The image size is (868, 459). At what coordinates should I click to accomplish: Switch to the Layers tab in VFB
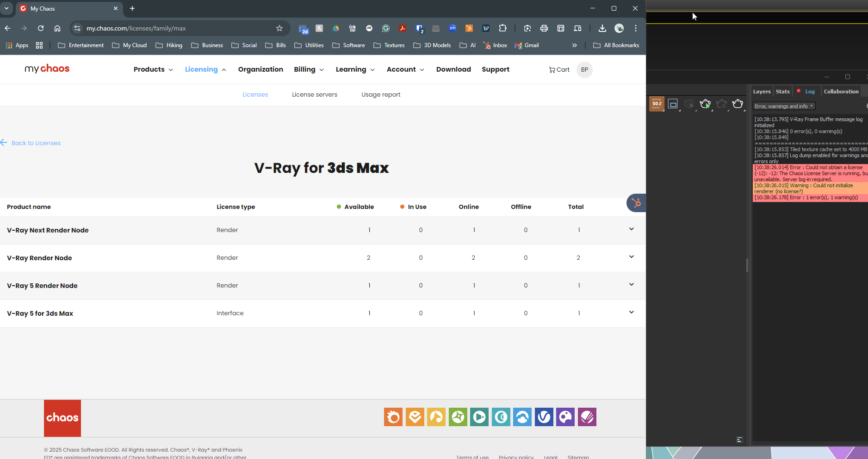762,92
